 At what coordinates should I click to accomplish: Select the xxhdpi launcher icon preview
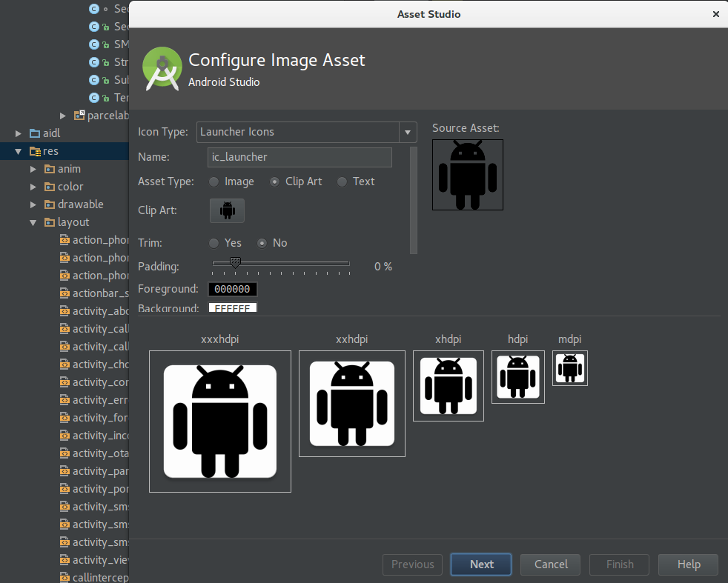(x=352, y=404)
